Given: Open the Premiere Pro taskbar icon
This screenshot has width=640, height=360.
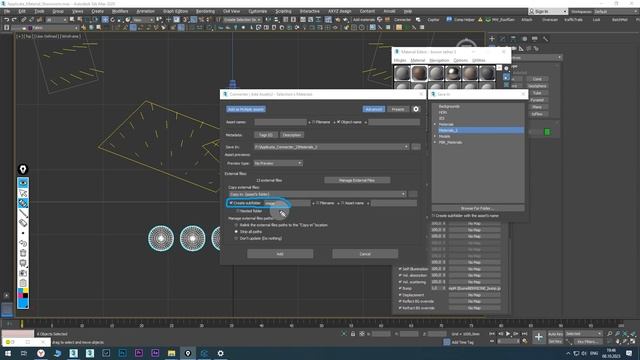Looking at the screenshot, I should tap(139, 353).
